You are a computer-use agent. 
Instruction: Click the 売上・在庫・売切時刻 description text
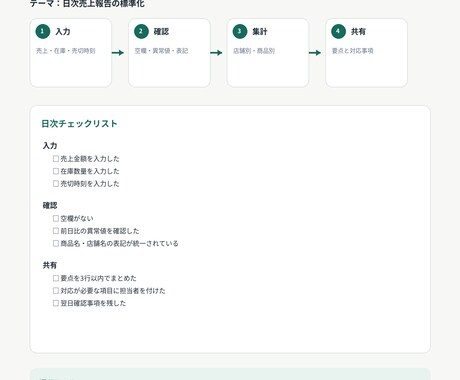coord(66,51)
